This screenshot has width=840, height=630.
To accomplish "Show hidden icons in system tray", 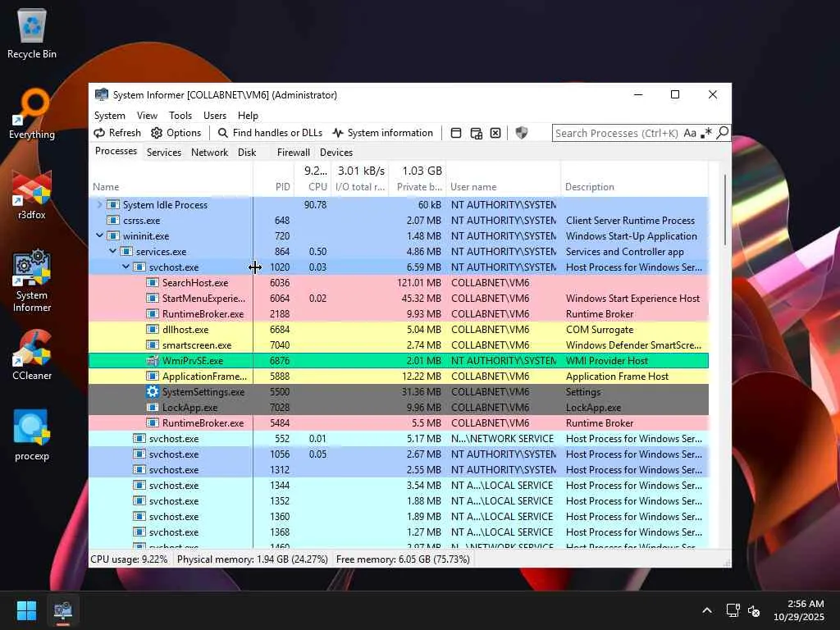I will click(707, 610).
